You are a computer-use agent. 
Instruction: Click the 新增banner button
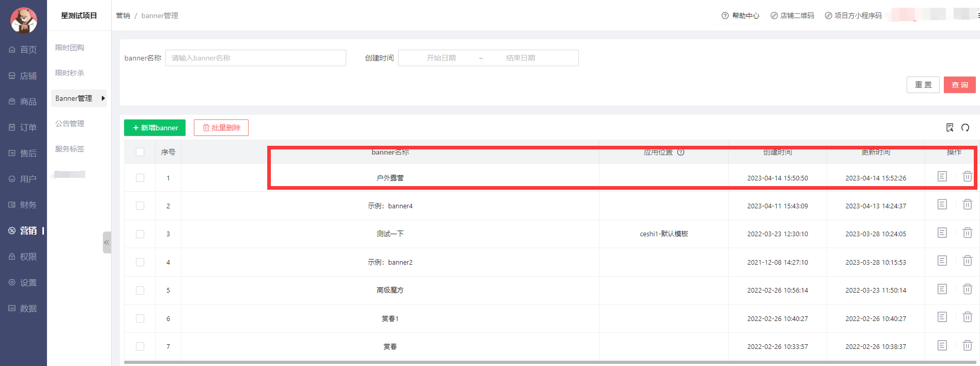point(155,128)
